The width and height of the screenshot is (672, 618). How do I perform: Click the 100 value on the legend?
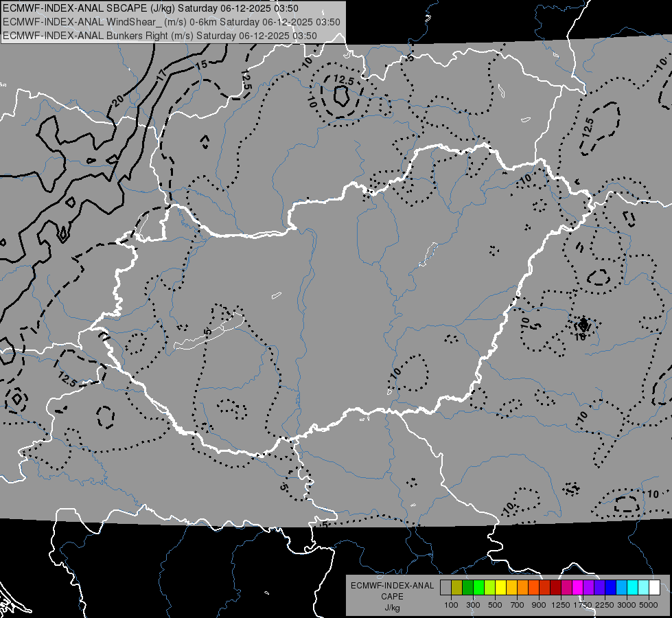point(451,605)
